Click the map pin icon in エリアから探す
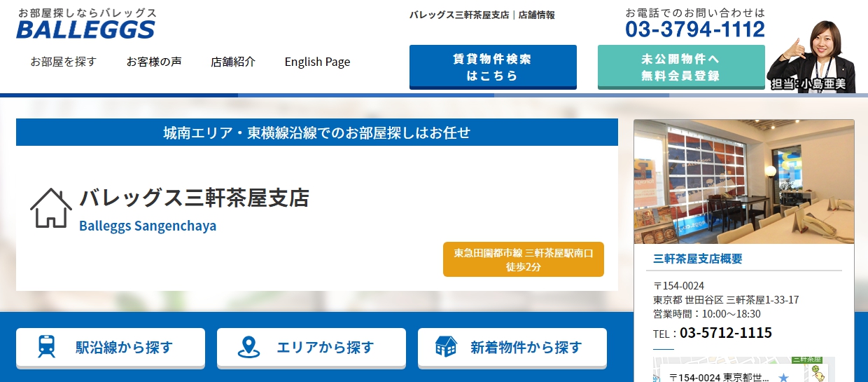The image size is (868, 382). [x=248, y=347]
